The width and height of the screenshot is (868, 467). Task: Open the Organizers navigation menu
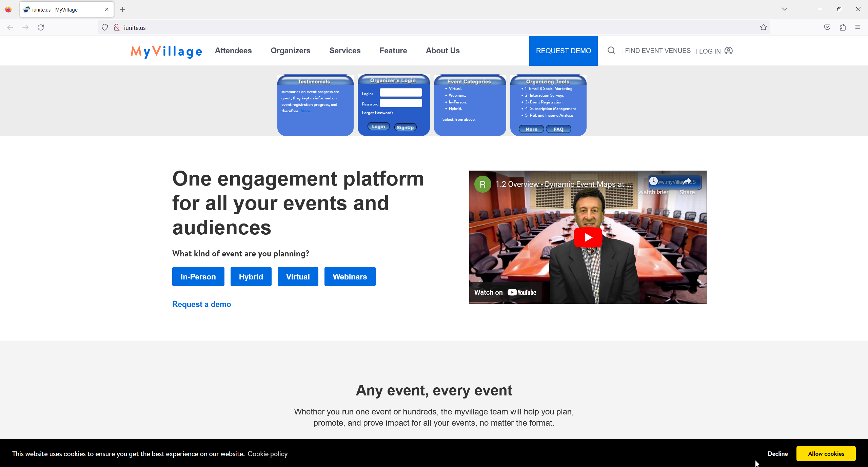click(x=290, y=51)
